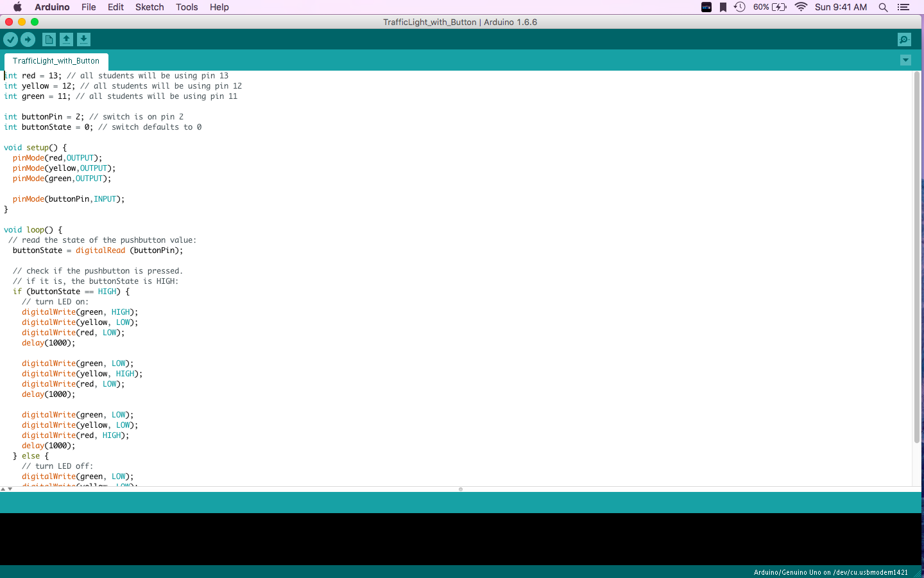Save the sketch with the down-arrow Save icon
924x578 pixels.
(x=83, y=40)
